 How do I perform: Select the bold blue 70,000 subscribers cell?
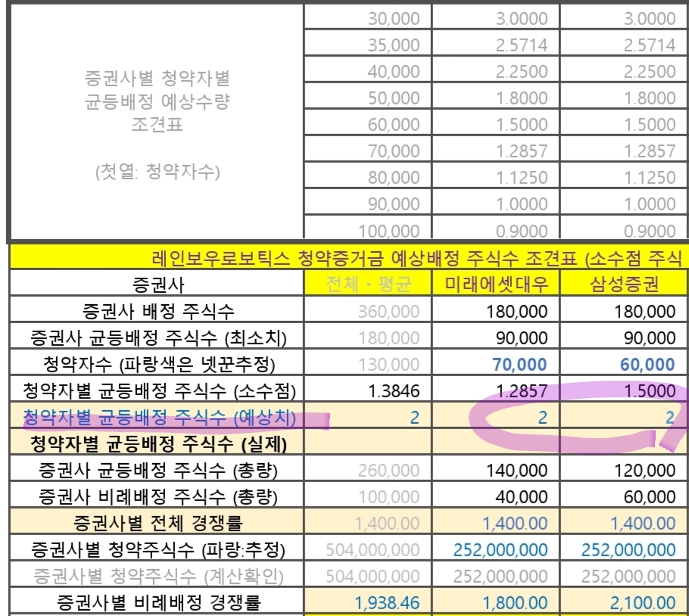(496, 362)
